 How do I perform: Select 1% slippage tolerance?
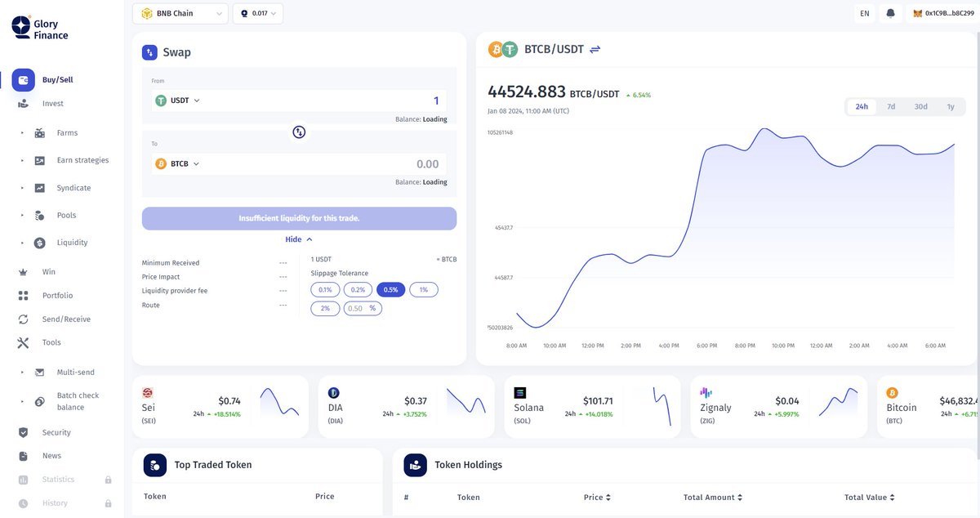coord(423,289)
